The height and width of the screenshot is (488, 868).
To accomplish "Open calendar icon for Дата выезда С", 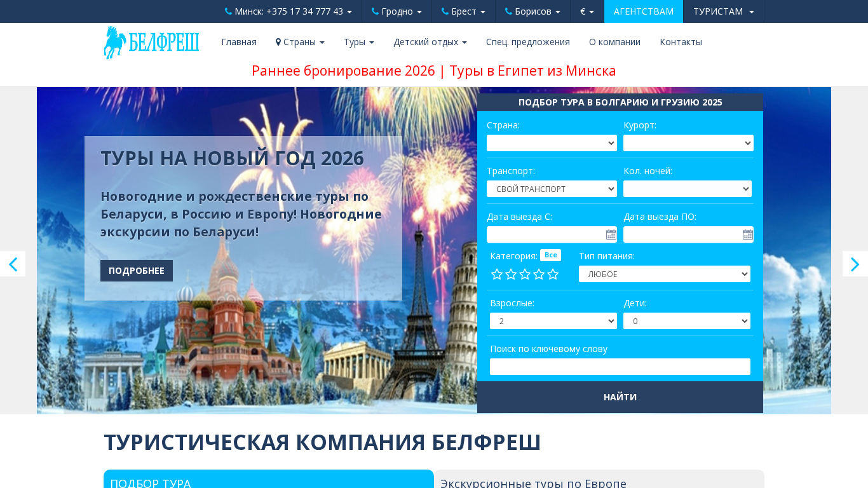I will (x=611, y=234).
